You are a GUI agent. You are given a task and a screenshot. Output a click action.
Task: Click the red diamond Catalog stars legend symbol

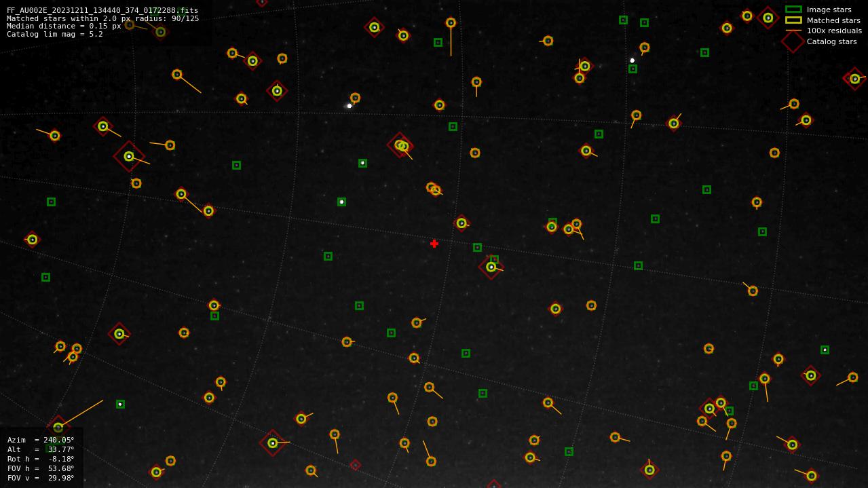click(793, 41)
